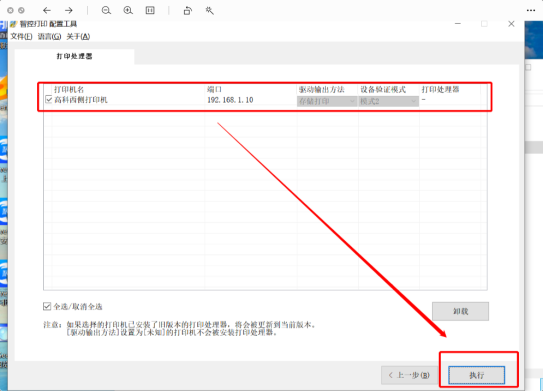Screen dimensions: 543x391
Task: Open the three-dot more options menu
Action: click(531, 10)
